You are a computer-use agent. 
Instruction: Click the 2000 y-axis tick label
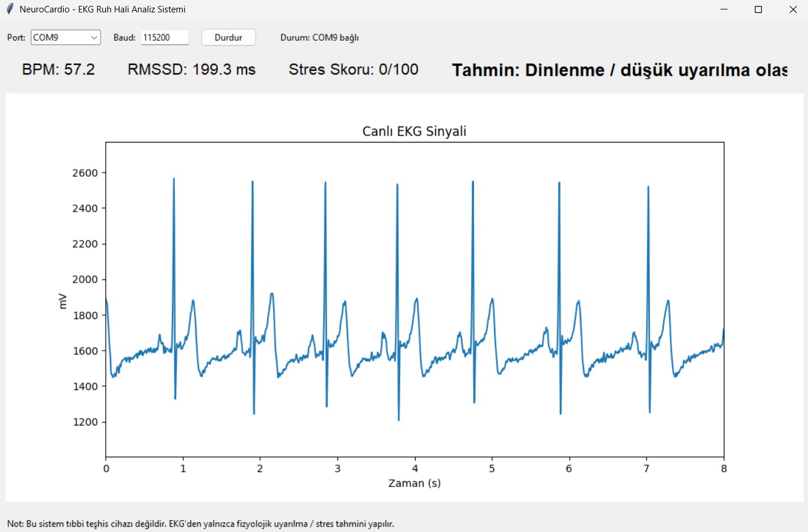pos(85,280)
